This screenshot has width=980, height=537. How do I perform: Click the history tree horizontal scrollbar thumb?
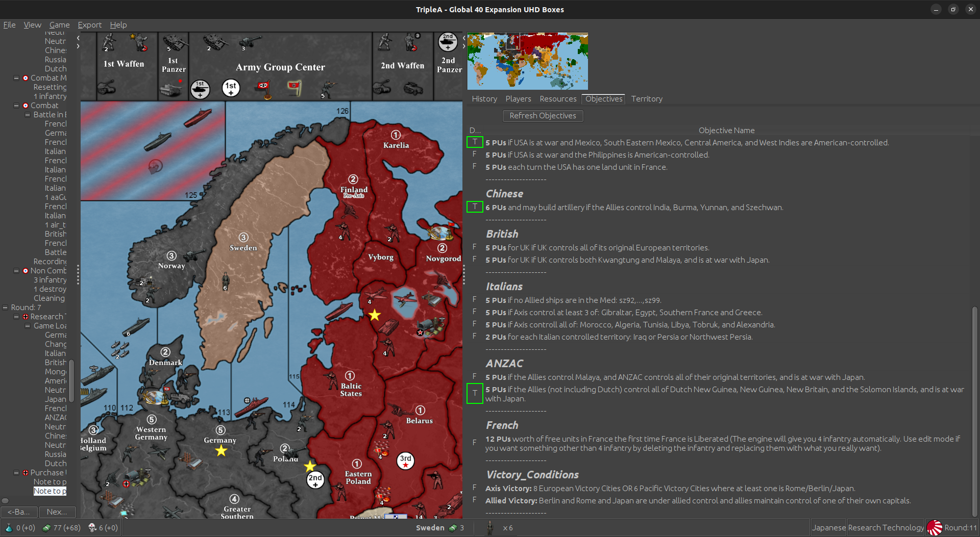(5, 501)
